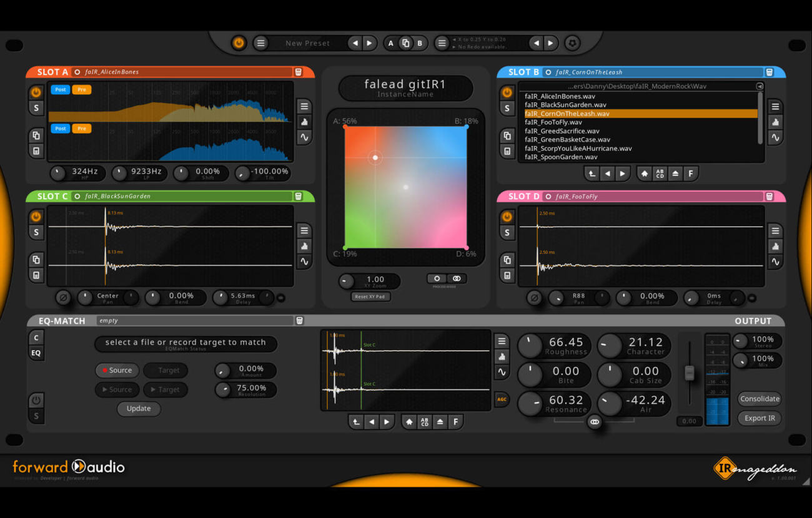This screenshot has width=812, height=518.
Task: Toggle the main plugin power button
Action: [x=239, y=43]
